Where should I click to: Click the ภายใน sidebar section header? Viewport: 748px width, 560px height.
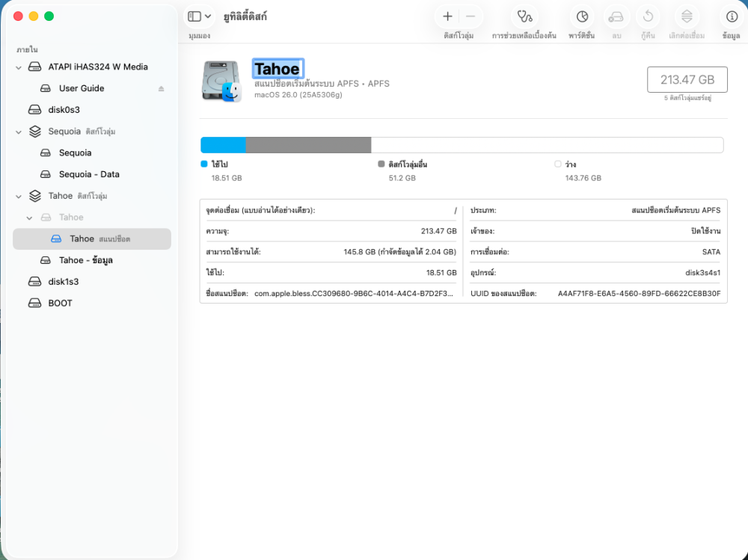[27, 49]
